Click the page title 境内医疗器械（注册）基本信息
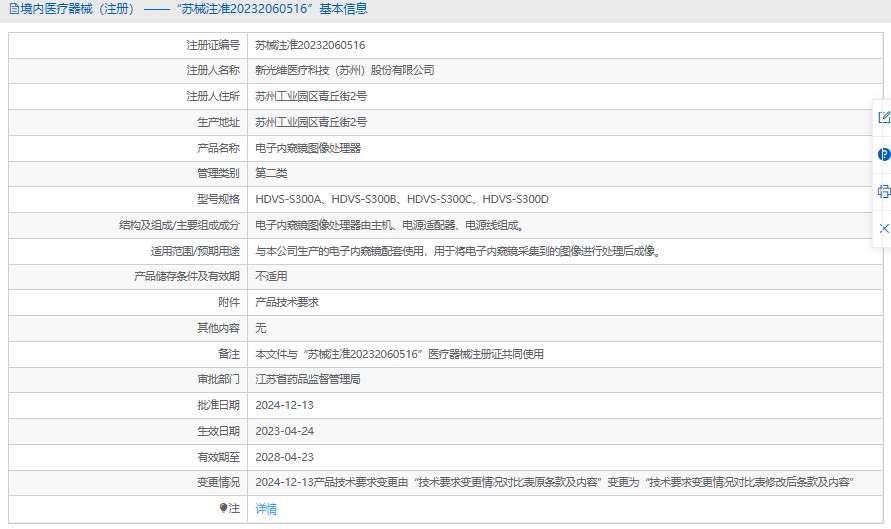Screen dimensions: 891x529 point(194,9)
